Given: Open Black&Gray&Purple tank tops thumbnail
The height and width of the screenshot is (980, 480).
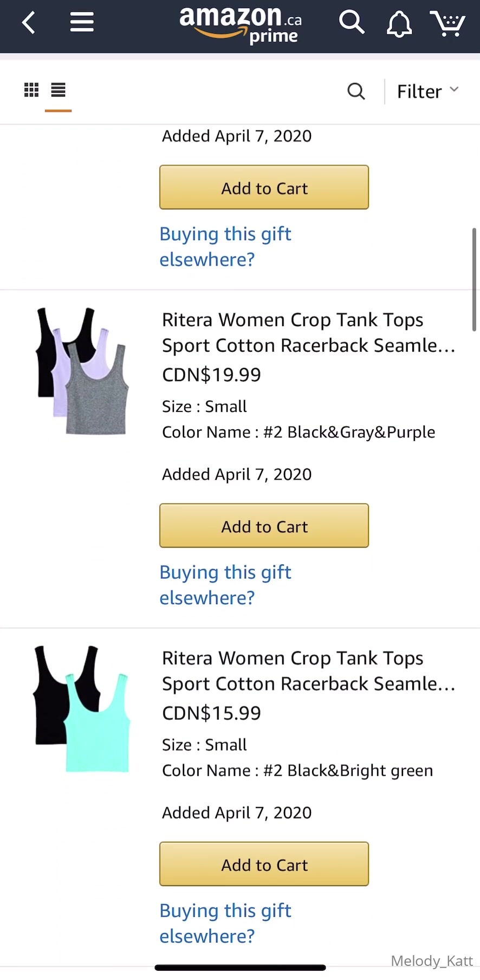Looking at the screenshot, I should click(x=82, y=371).
